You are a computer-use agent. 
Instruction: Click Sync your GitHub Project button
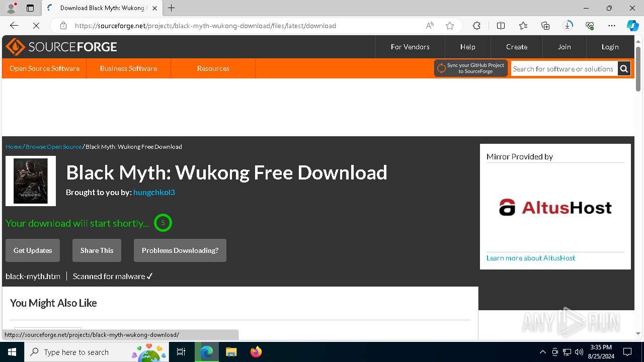[x=471, y=68]
